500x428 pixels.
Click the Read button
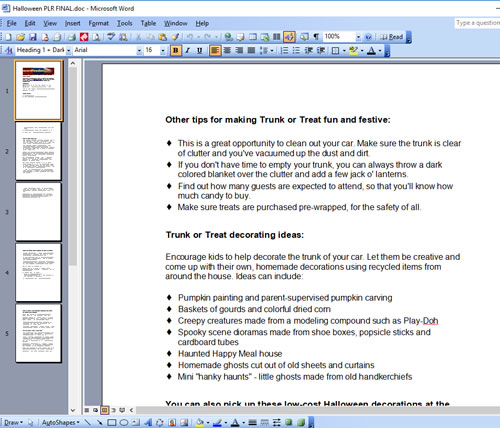point(392,37)
